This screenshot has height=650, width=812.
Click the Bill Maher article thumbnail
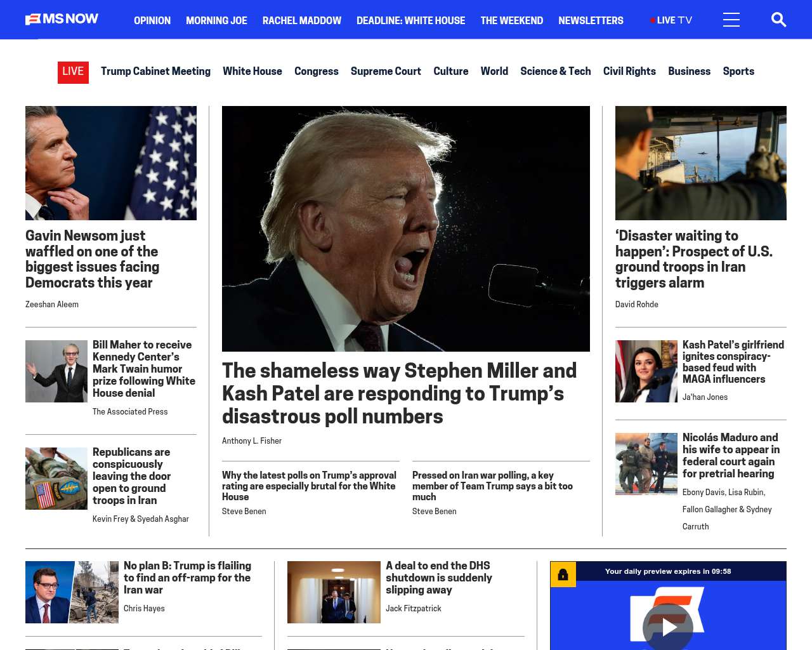(56, 371)
